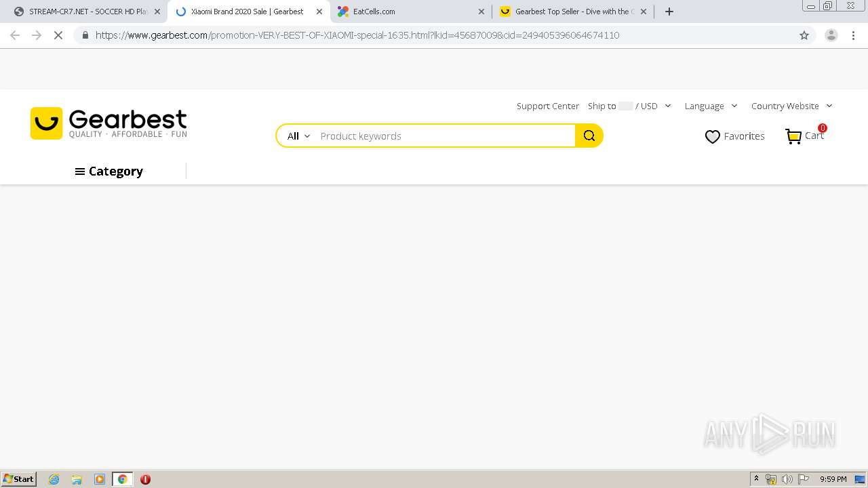The image size is (868, 488).
Task: Launch Internet Explorer from taskbar
Action: (x=54, y=479)
